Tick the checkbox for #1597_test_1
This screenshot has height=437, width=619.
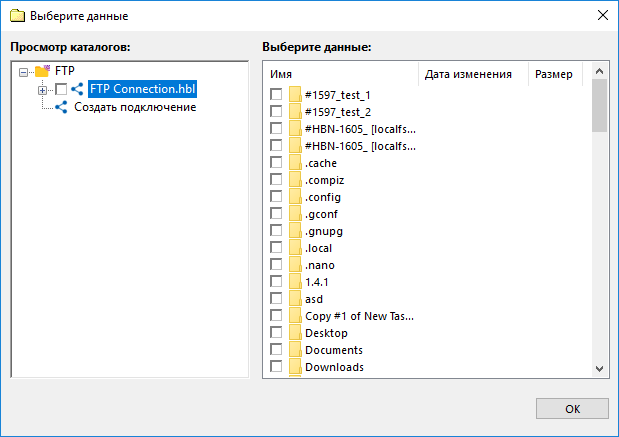pos(276,94)
